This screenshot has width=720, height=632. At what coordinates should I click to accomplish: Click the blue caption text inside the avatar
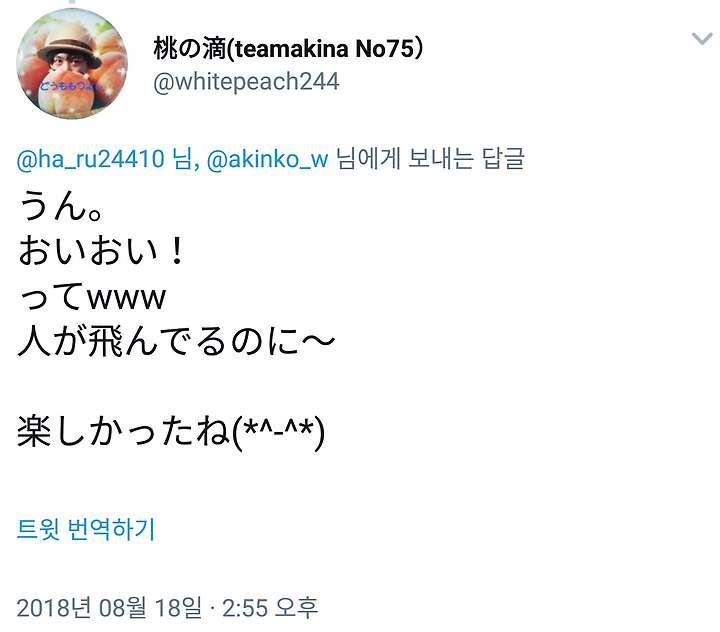[x=70, y=86]
